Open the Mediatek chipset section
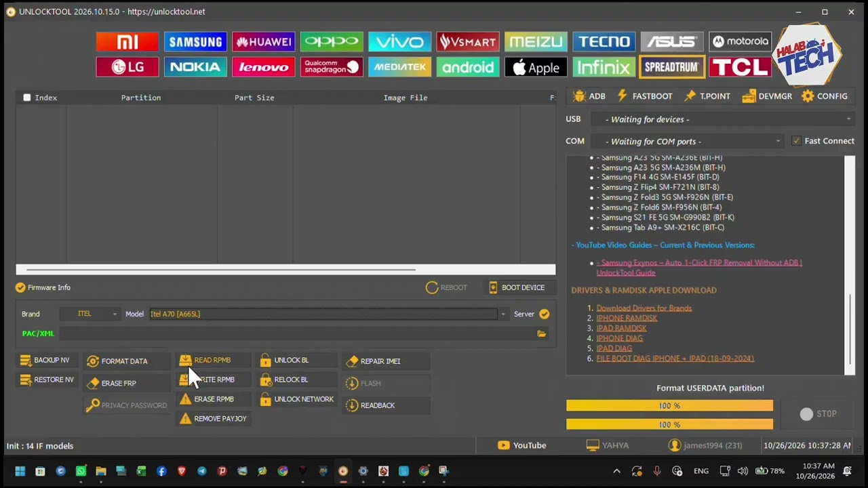The height and width of the screenshot is (488, 868). [399, 67]
